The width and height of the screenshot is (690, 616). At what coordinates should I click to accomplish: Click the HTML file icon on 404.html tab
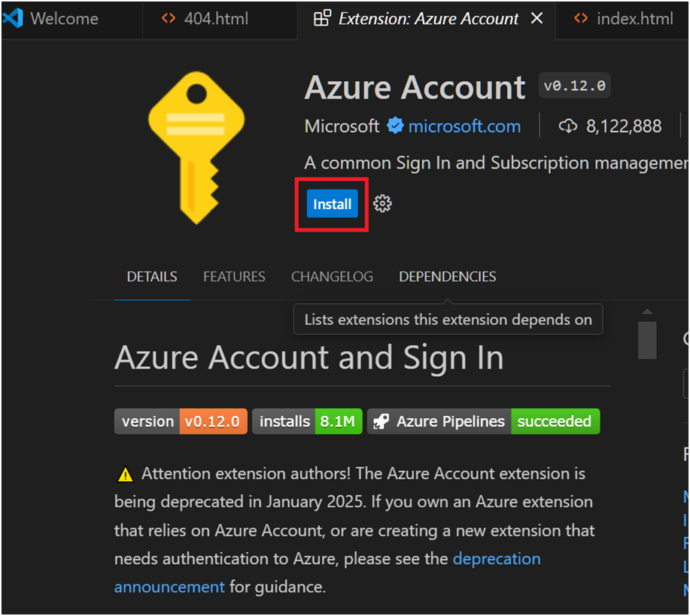(x=169, y=19)
